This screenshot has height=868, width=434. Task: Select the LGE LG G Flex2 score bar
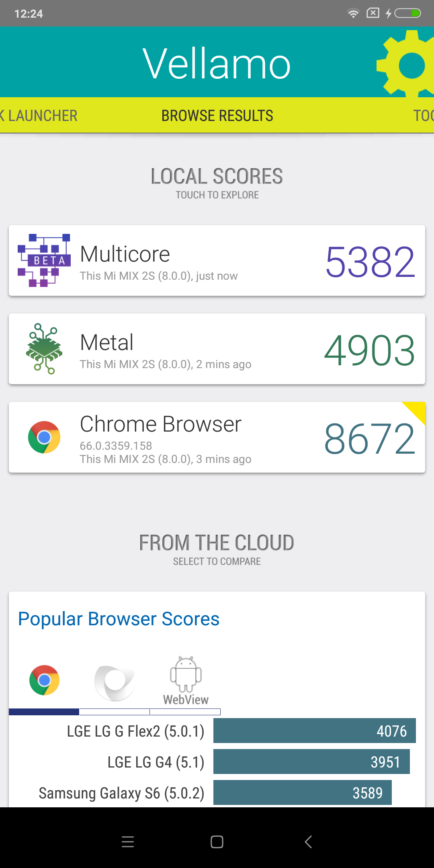(x=314, y=731)
